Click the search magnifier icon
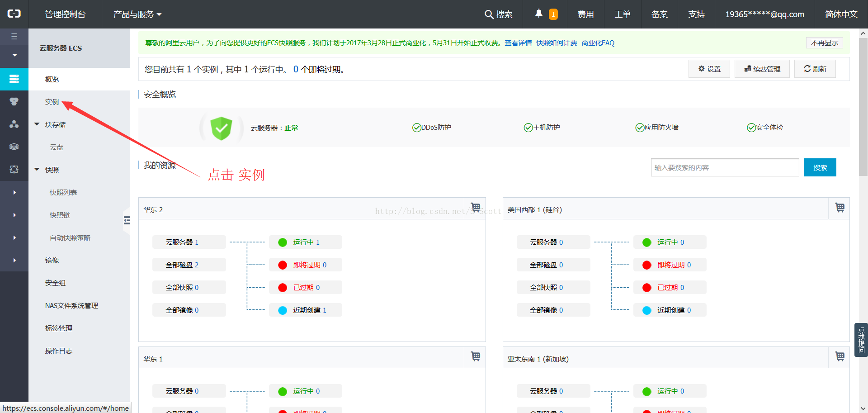Viewport: 868px width, 413px height. (x=489, y=14)
